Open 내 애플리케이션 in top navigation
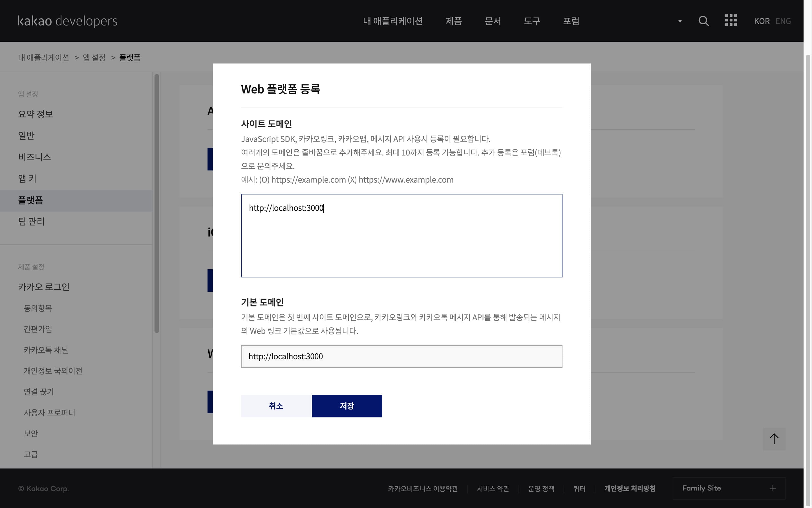The height and width of the screenshot is (508, 812). [x=392, y=21]
